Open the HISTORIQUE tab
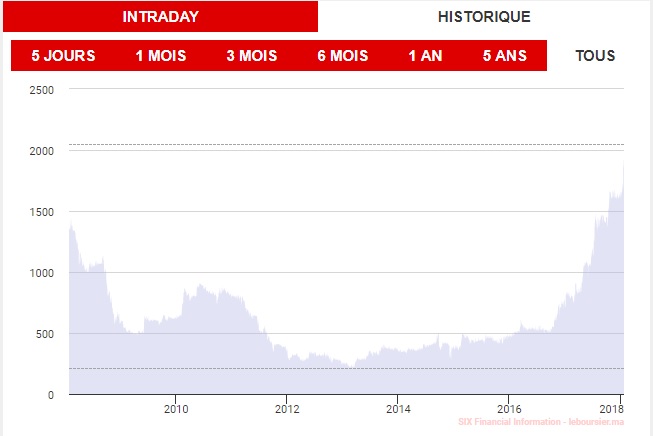This screenshot has height=436, width=653. [484, 17]
